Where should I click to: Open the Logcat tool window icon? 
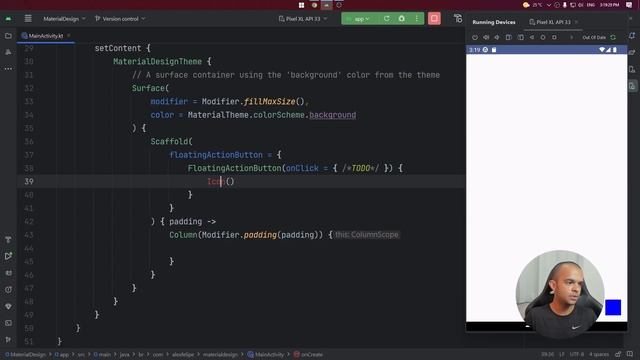(x=8, y=273)
